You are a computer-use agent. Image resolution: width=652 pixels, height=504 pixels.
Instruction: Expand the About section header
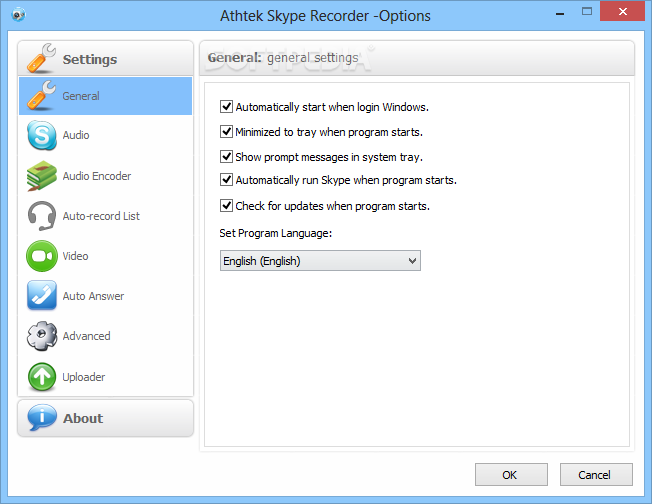click(105, 418)
